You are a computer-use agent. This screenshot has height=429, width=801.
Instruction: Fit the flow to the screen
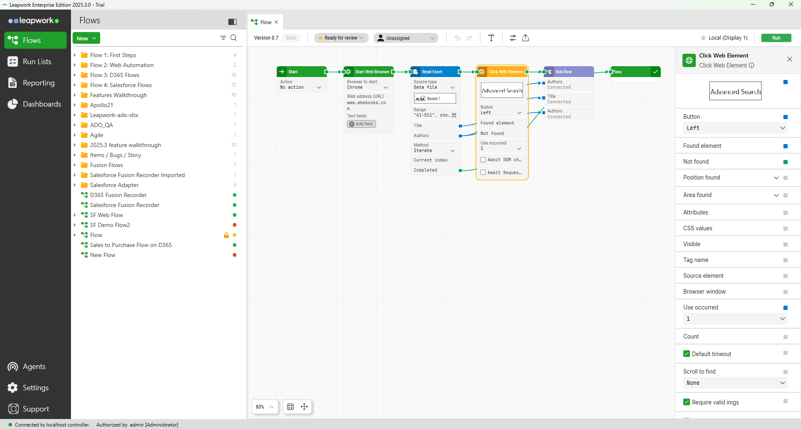(x=290, y=407)
